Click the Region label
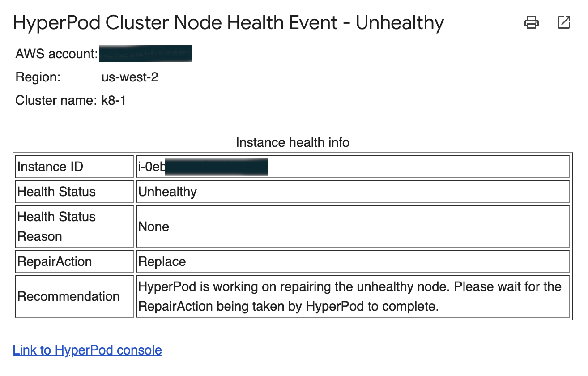Screen dimensions: 588x376 point(38,77)
